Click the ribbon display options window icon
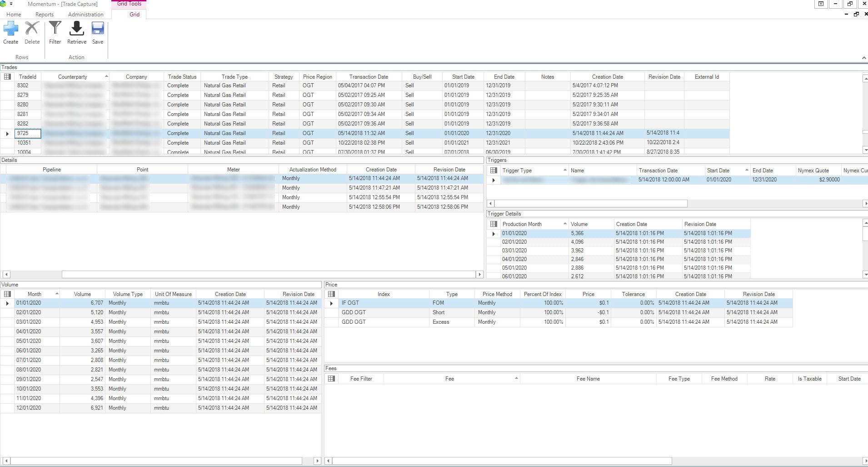868x467 pixels. (x=821, y=4)
